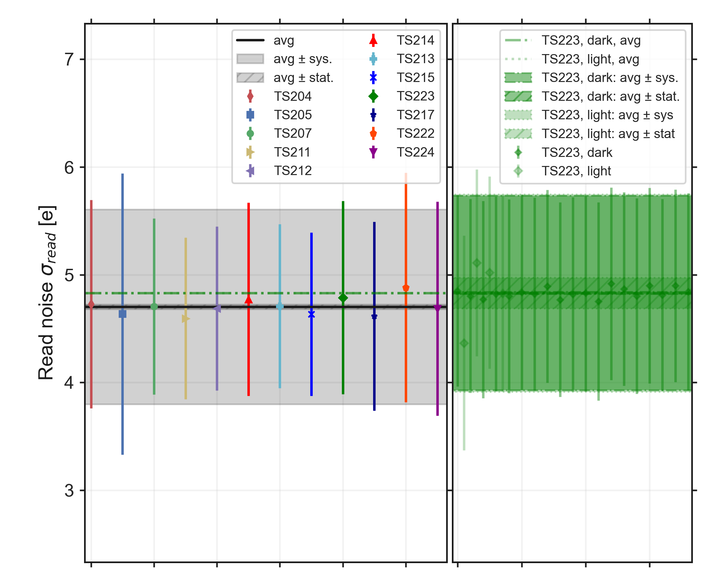The width and height of the screenshot is (706, 588).
Task: Click the 'TS204' legend label
Action: [293, 96]
